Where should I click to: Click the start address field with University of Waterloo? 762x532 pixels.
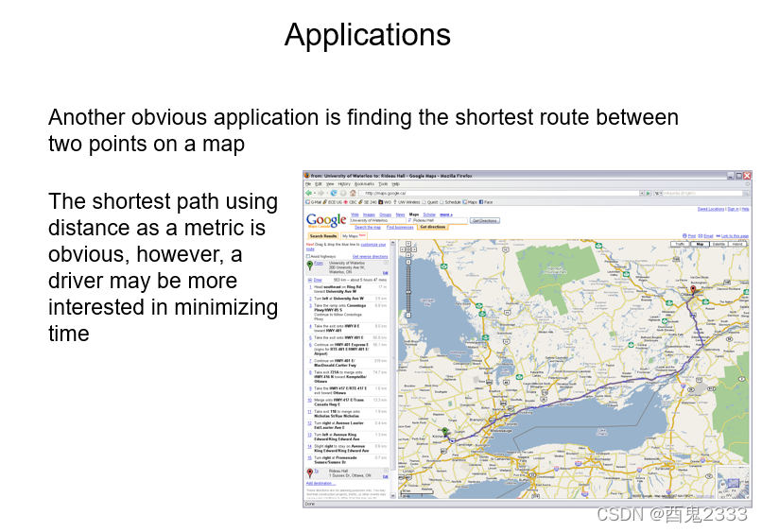378,220
